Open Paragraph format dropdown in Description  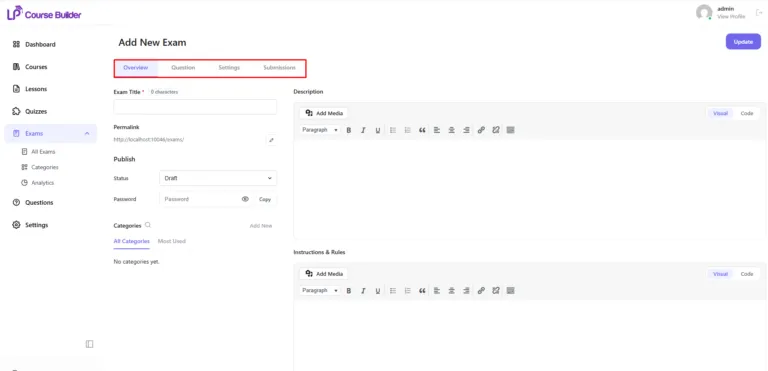(320, 130)
